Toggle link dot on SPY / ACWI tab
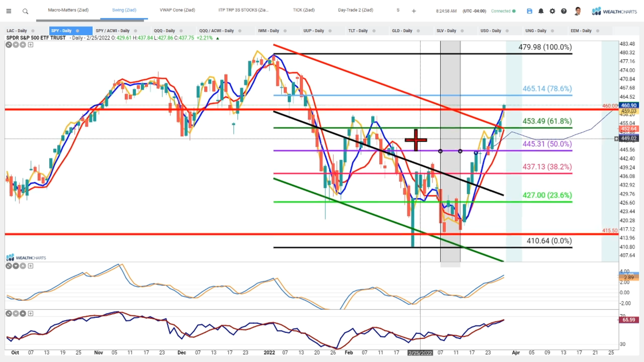 coord(136,31)
